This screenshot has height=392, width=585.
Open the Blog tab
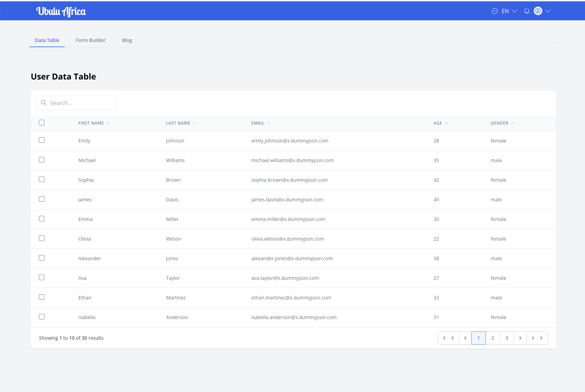pyautogui.click(x=127, y=40)
